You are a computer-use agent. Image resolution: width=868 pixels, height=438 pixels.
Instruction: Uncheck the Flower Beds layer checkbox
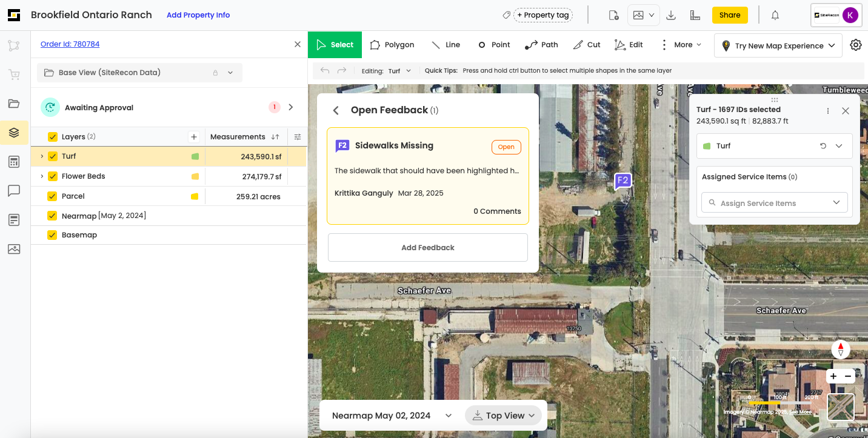53,176
